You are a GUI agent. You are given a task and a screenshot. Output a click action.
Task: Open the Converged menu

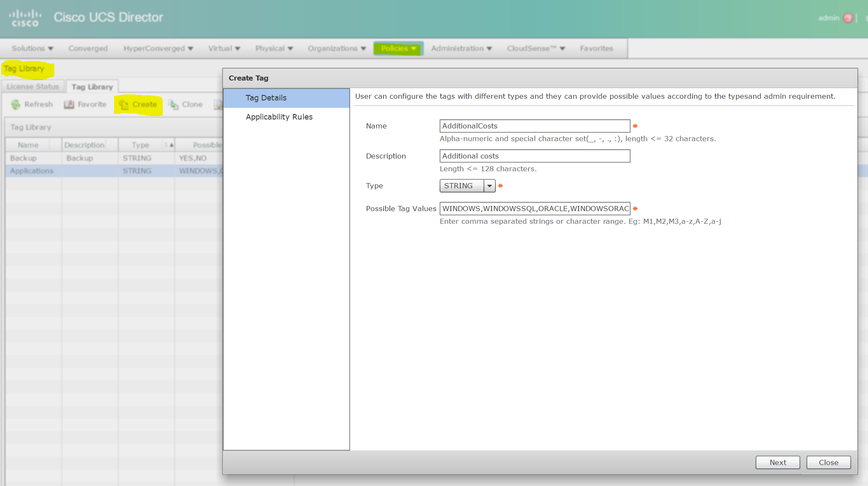88,48
